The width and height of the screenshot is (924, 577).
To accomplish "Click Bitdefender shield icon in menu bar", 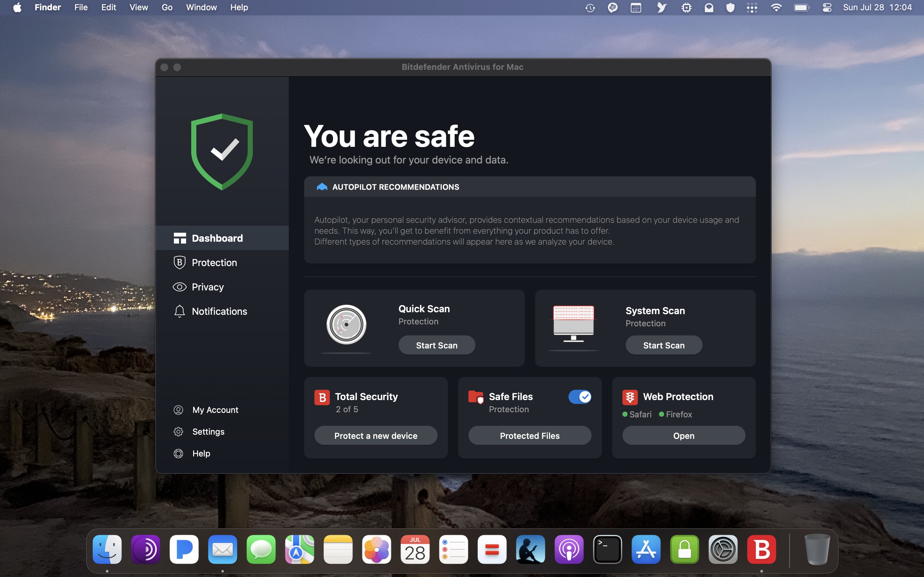I will tap(730, 8).
